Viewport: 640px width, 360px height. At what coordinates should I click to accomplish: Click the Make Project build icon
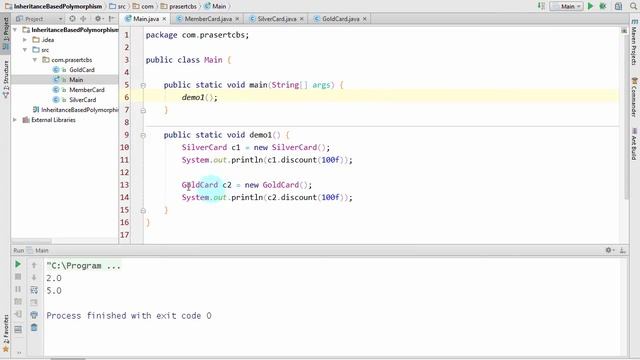point(541,6)
